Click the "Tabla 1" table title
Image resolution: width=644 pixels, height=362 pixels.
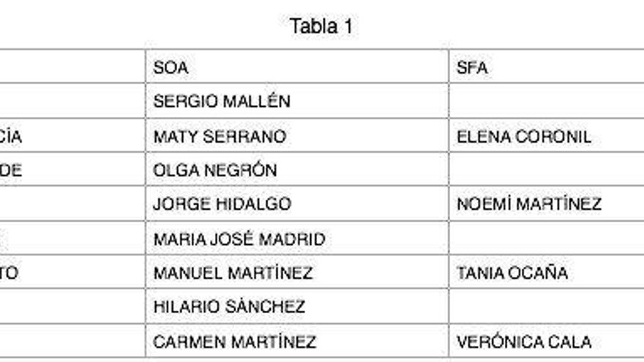click(x=322, y=27)
